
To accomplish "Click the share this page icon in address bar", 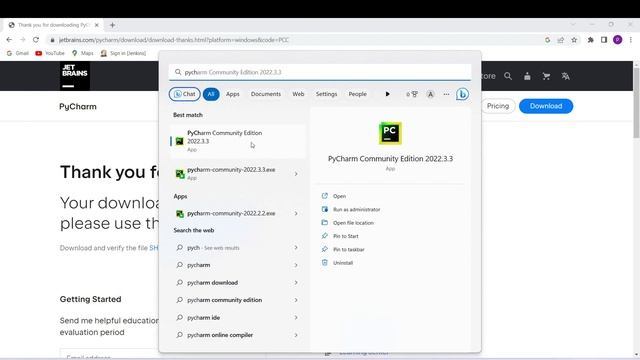I will tap(561, 40).
